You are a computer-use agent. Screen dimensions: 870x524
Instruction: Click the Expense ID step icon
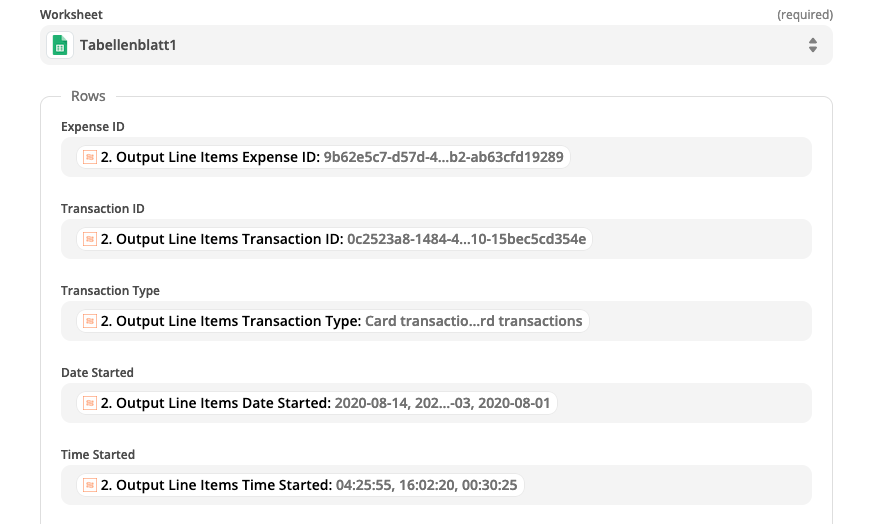pyautogui.click(x=90, y=157)
